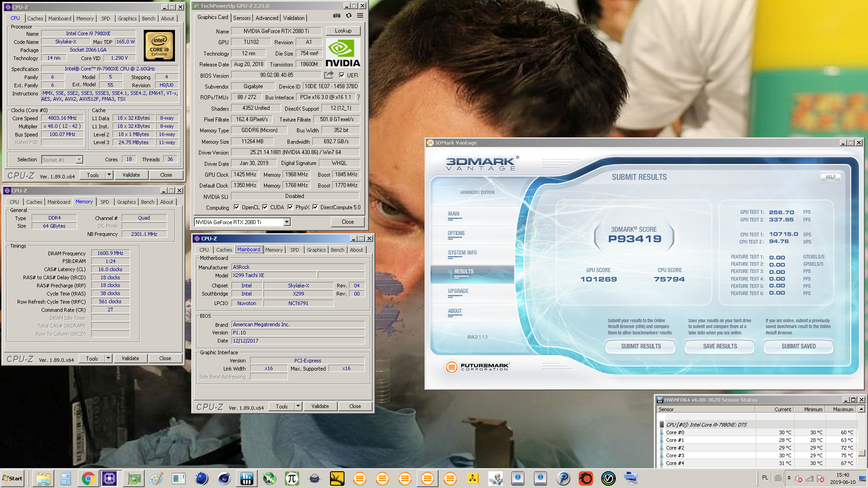868x488 pixels.
Task: Click the V-Ray benchmark taskbar icon
Action: [609, 479]
